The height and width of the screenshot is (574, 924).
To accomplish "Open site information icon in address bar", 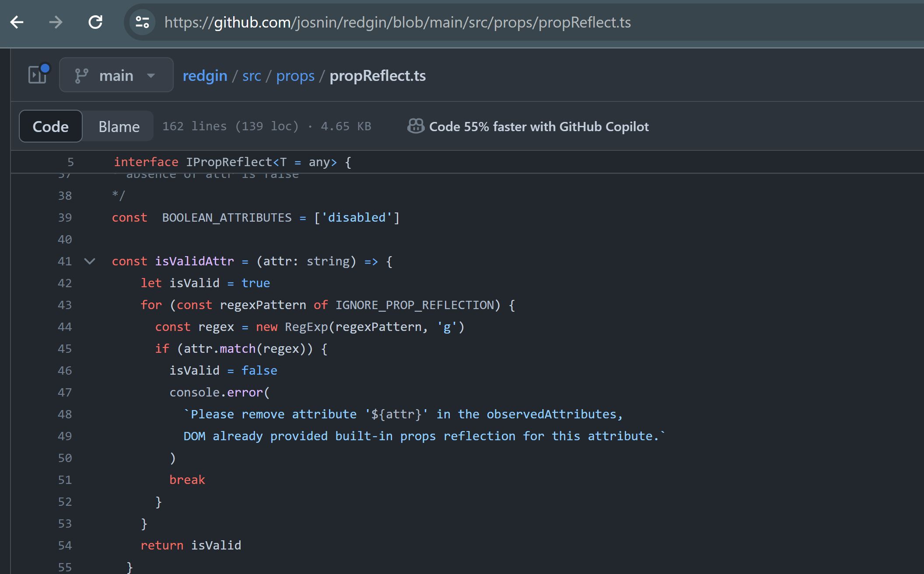I will click(143, 22).
